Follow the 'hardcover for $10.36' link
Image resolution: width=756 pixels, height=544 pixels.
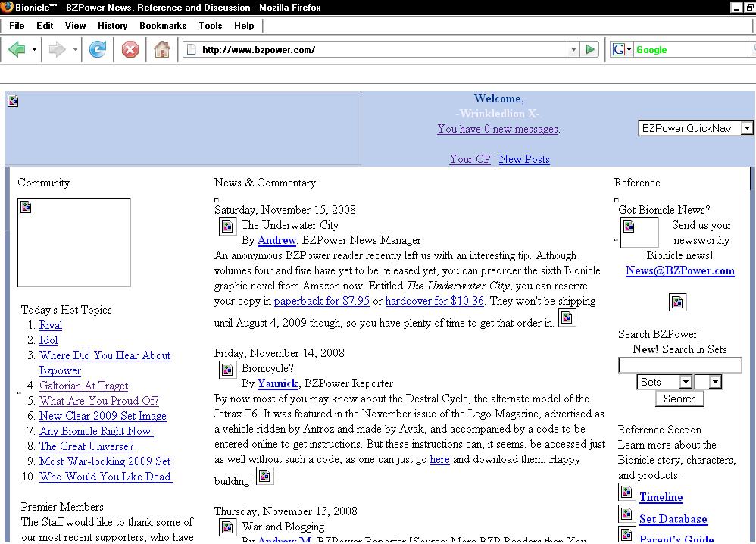pyautogui.click(x=434, y=301)
